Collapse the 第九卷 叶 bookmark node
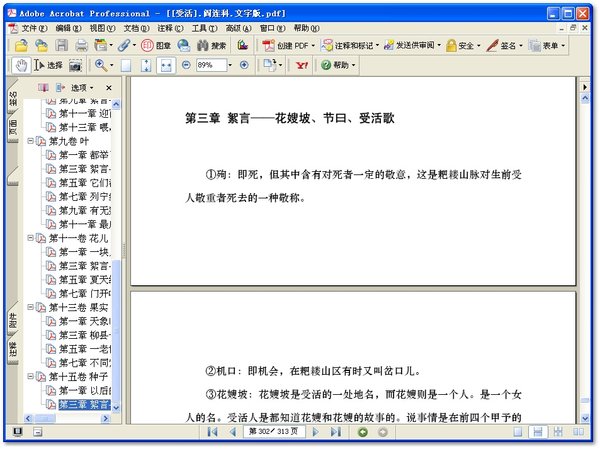600x449 pixels. (30, 141)
